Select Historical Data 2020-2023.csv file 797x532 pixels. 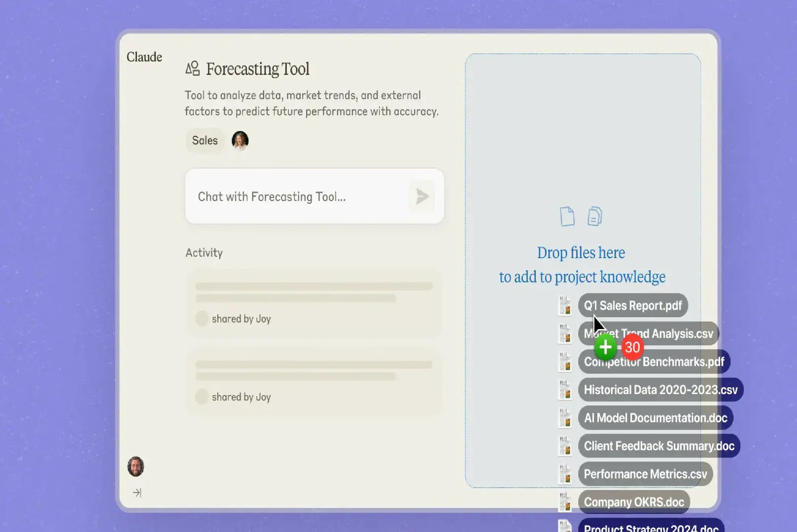tap(660, 390)
